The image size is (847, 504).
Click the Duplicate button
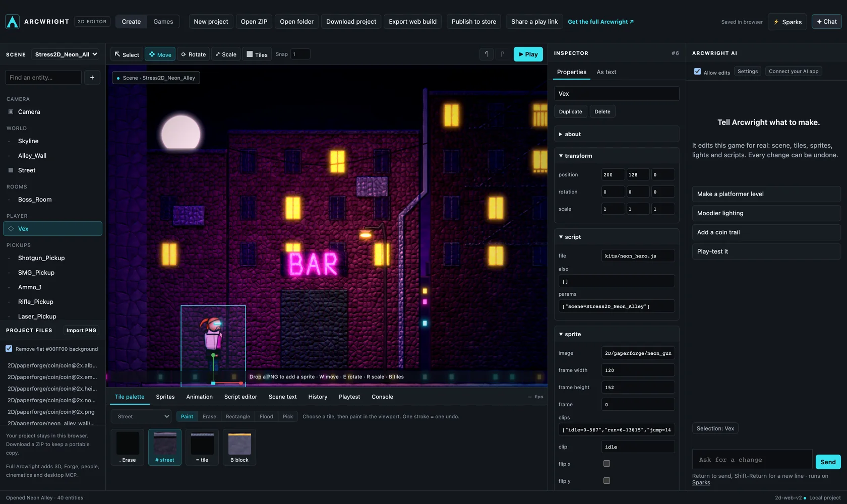click(x=570, y=112)
